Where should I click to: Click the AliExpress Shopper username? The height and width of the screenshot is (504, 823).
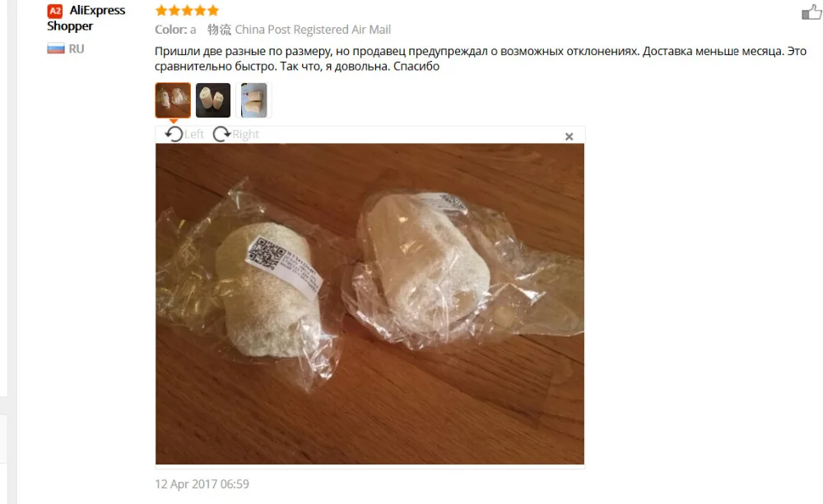pyautogui.click(x=86, y=18)
